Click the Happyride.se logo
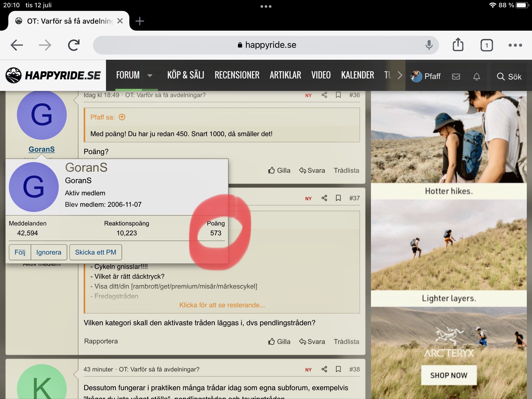Image resolution: width=532 pixels, height=399 pixels. (x=53, y=75)
